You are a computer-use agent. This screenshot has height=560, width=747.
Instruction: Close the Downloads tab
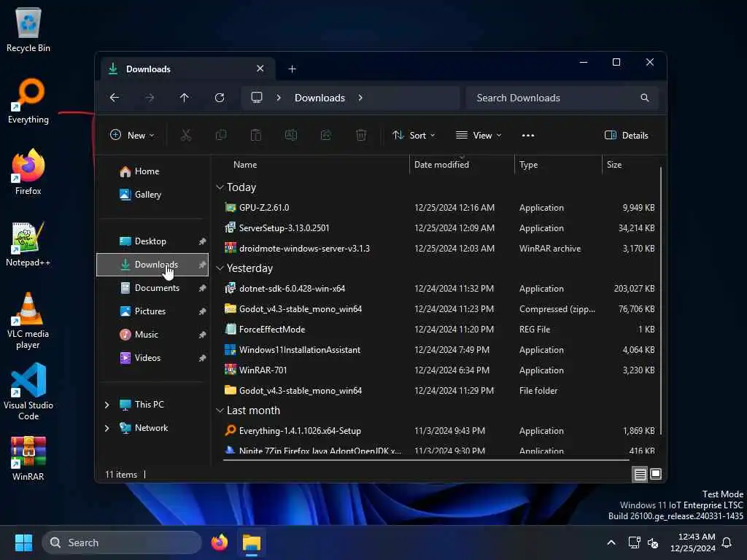[x=260, y=69]
